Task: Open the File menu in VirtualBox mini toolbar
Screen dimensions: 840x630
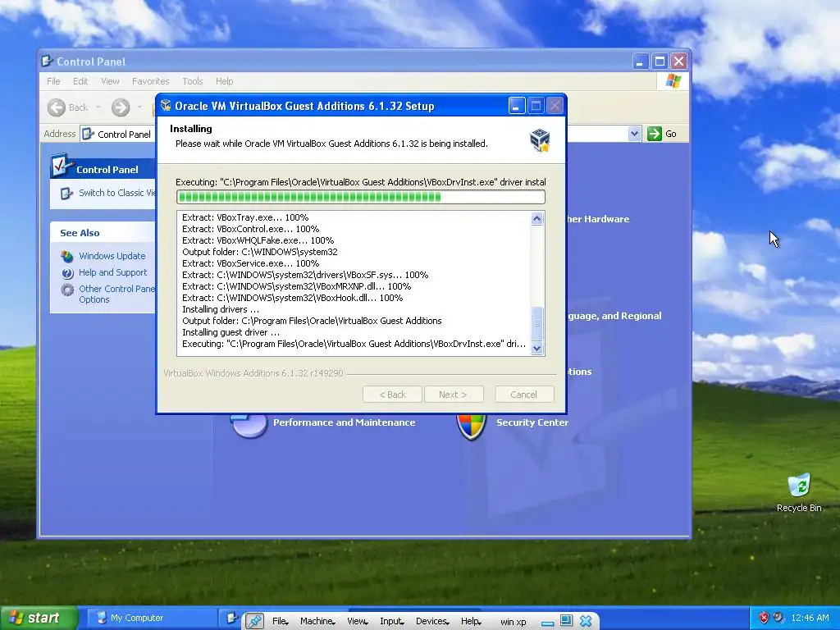Action: (x=281, y=621)
